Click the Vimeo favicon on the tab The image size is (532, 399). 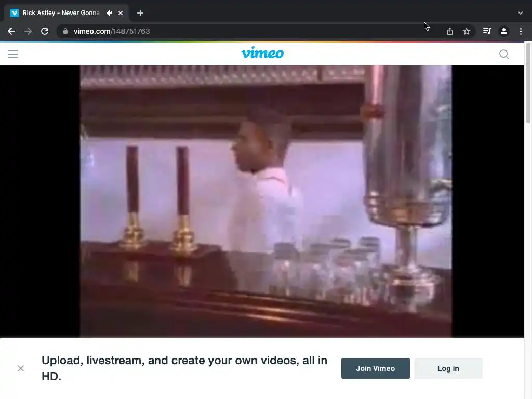[x=14, y=13]
